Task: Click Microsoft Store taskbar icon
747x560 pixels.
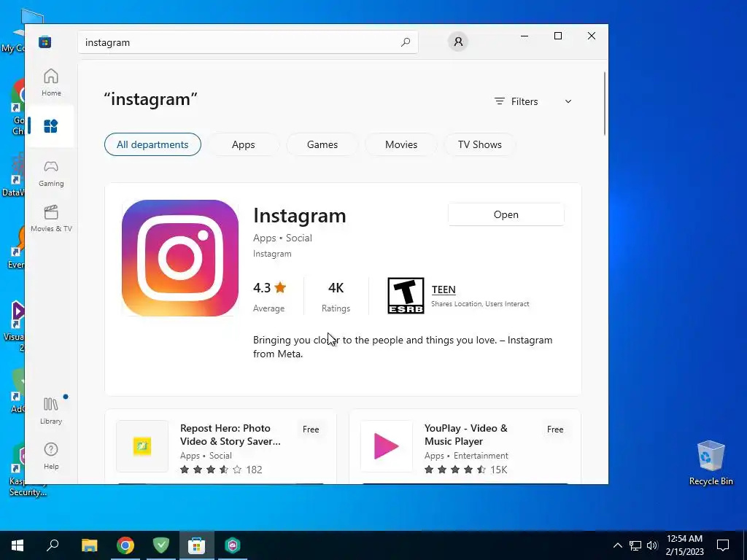Action: coord(196,545)
